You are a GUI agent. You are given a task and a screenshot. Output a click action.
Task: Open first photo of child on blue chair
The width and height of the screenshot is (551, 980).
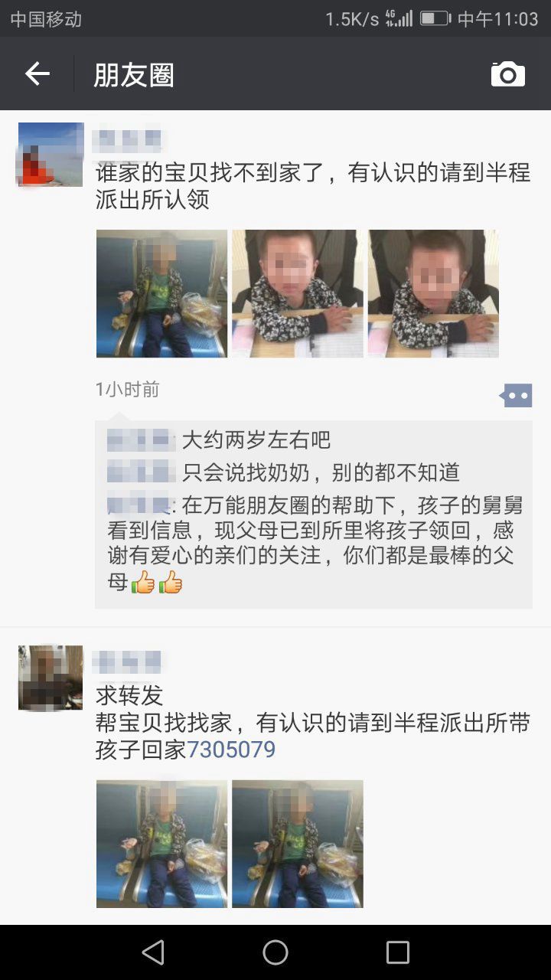[161, 293]
